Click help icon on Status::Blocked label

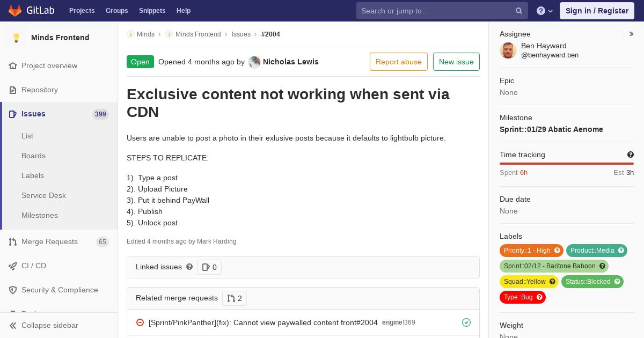pos(617,282)
